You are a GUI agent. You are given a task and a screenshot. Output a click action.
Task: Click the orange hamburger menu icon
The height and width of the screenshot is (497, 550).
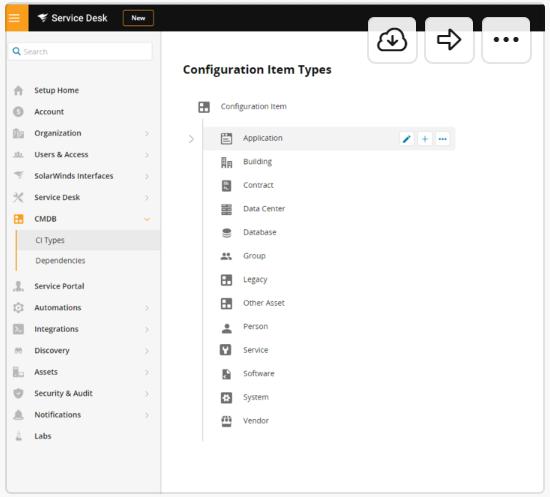pyautogui.click(x=14, y=18)
